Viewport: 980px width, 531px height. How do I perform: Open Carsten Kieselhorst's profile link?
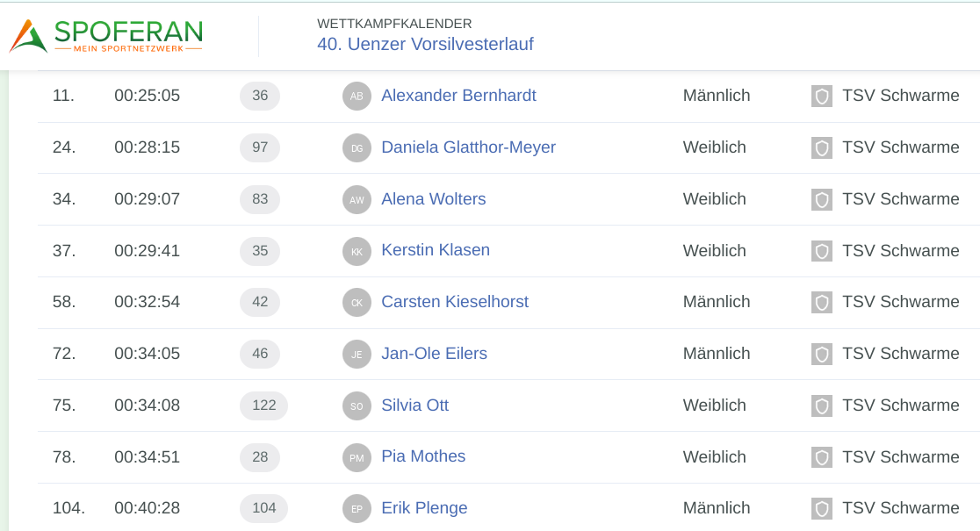coord(455,302)
